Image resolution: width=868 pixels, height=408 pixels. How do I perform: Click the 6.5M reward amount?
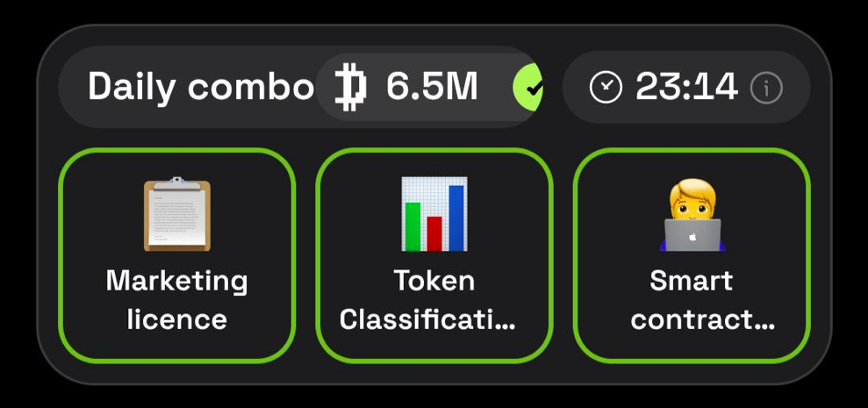point(432,87)
